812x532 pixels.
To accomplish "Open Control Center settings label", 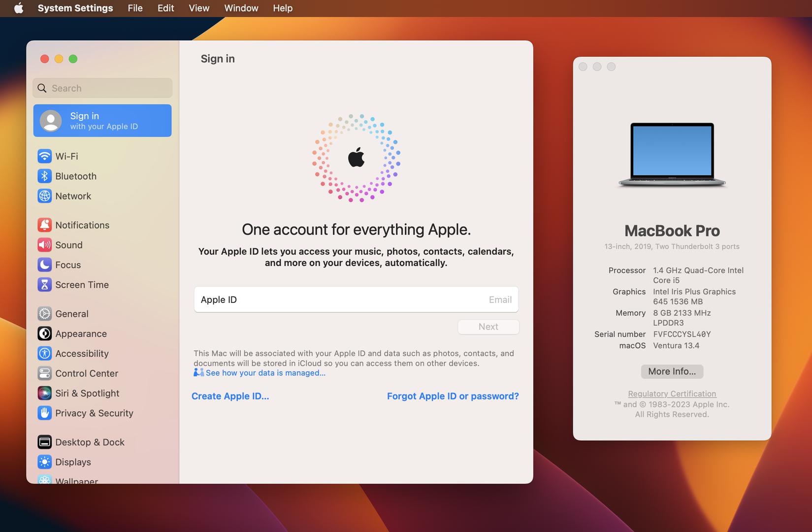I will pos(87,373).
